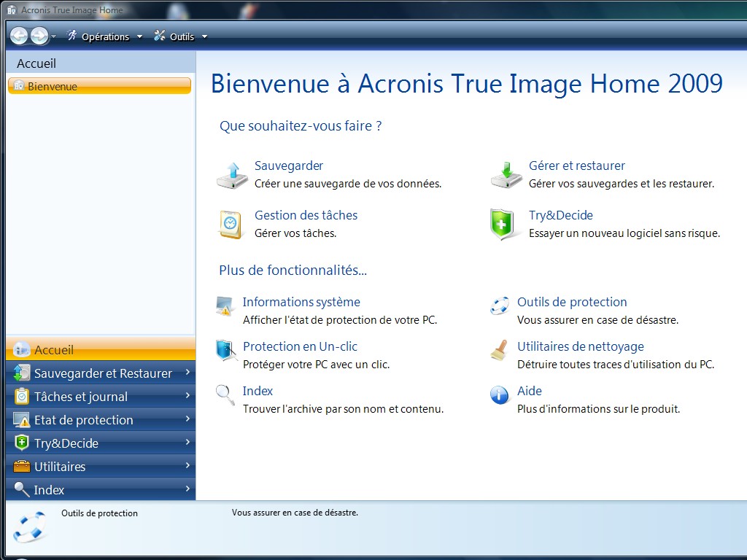Click the Acronis title bar app icon
Viewport: 747px width, 560px height.
12,10
